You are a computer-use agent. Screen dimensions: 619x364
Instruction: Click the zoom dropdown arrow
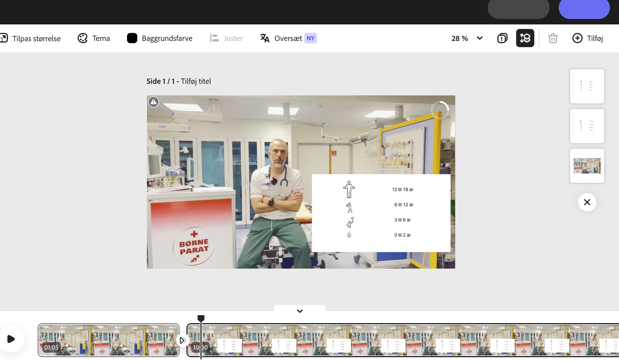click(x=480, y=38)
